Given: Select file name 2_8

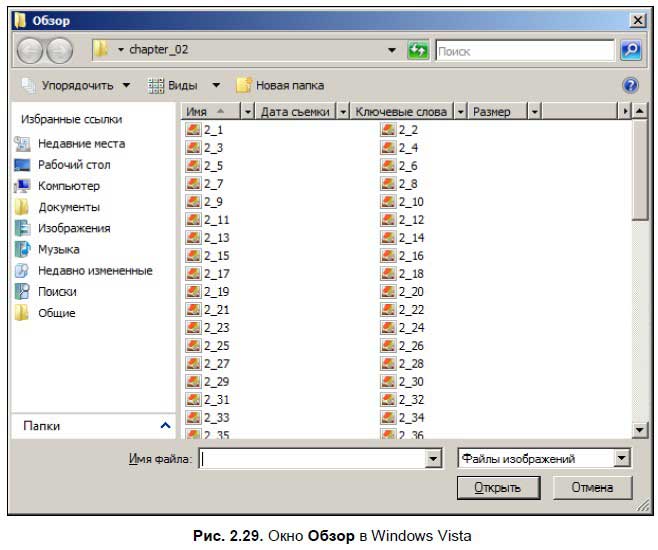Looking at the screenshot, I should pos(408,184).
